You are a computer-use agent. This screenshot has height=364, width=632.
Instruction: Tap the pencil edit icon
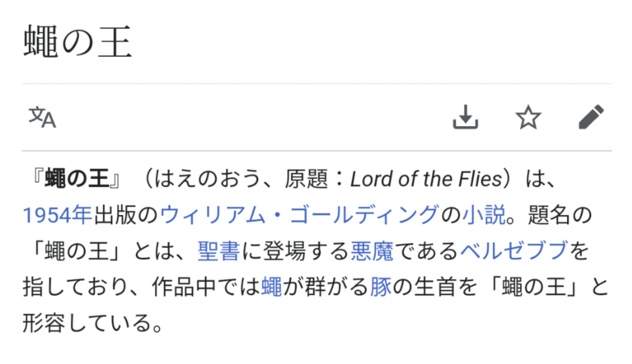click(x=591, y=117)
